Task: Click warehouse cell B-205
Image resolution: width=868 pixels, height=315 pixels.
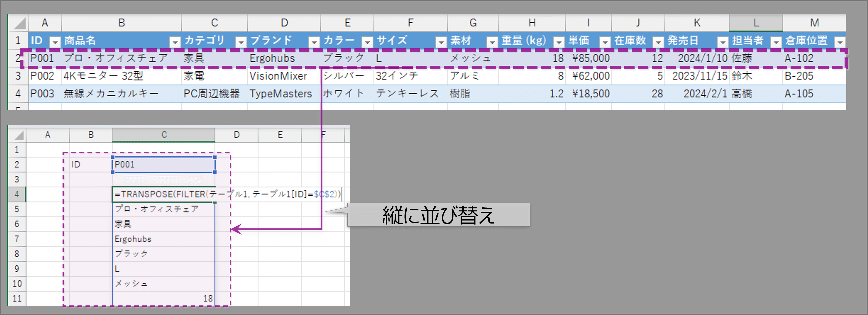Action: [x=814, y=76]
